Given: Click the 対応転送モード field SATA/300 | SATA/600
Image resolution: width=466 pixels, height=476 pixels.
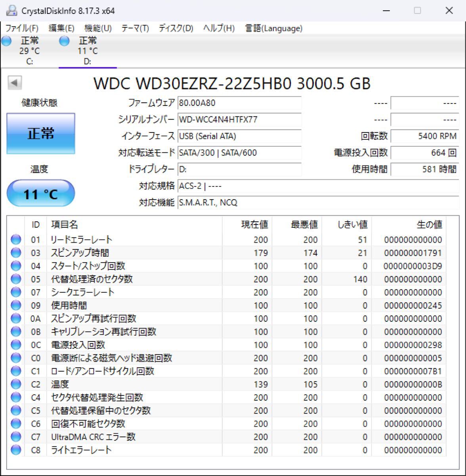Looking at the screenshot, I should click(239, 153).
